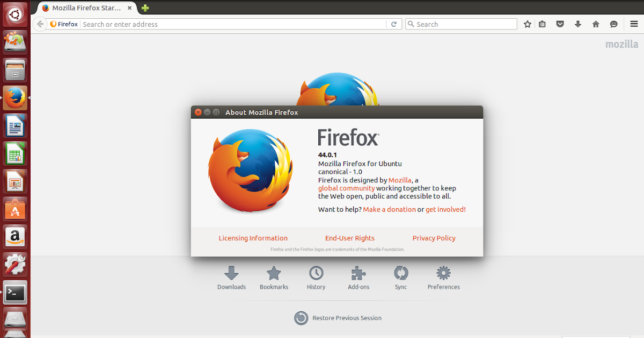Open End-User Rights link
The image size is (644, 338).
pos(350,238)
